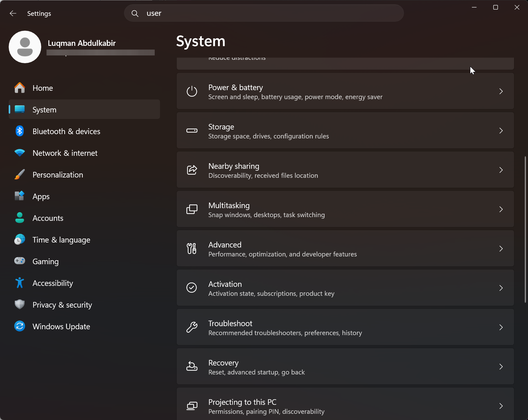Click the Troubleshoot wrench icon
This screenshot has height=420, width=528.
[192, 327]
